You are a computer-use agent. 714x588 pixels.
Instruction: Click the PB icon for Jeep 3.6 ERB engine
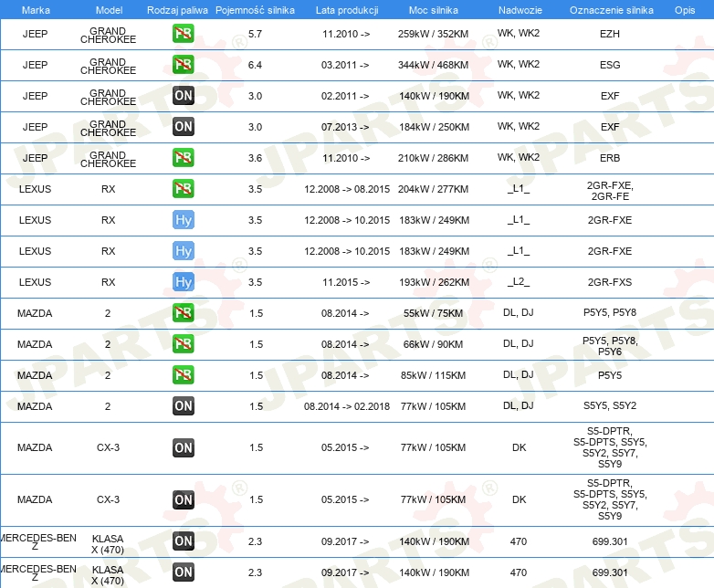coord(184,158)
